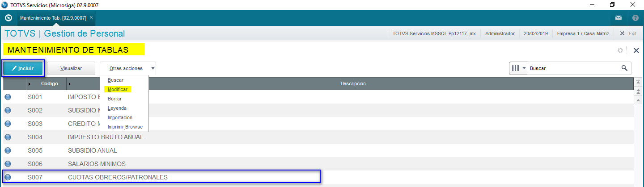Click the status circle of row S007
Image resolution: width=644 pixels, height=187 pixels.
coord(8,177)
